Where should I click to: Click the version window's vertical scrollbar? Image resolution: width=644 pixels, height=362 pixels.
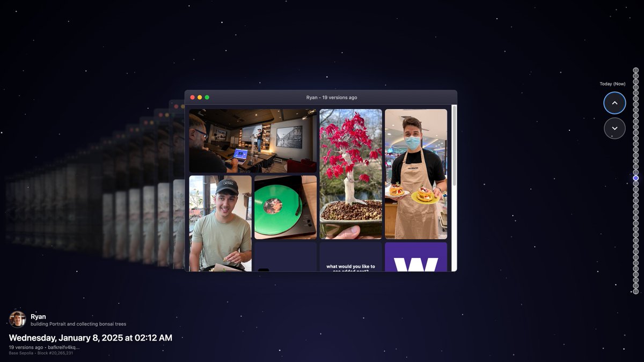pos(455,146)
